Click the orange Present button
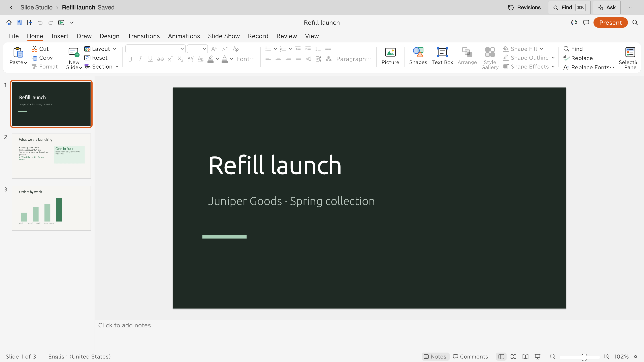Image resolution: width=644 pixels, height=362 pixels. click(610, 23)
